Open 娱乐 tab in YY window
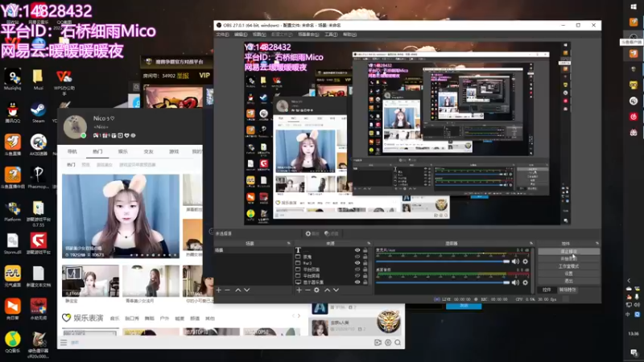644x362 pixels. coord(123,151)
